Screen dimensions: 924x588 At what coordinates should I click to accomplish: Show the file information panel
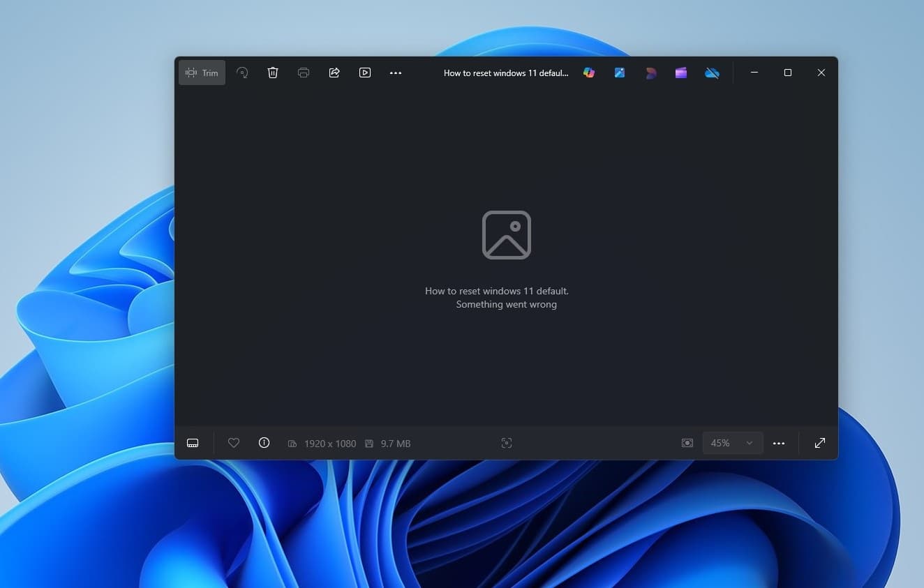[264, 443]
